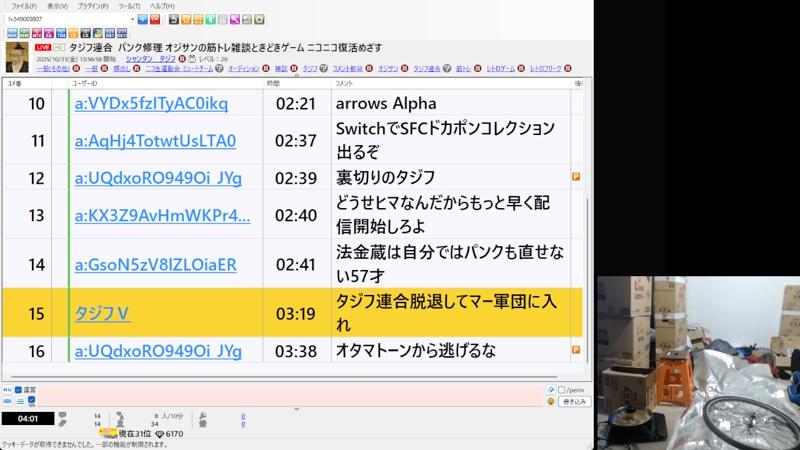Click the magenta plugin icon in second row

pos(49,33)
